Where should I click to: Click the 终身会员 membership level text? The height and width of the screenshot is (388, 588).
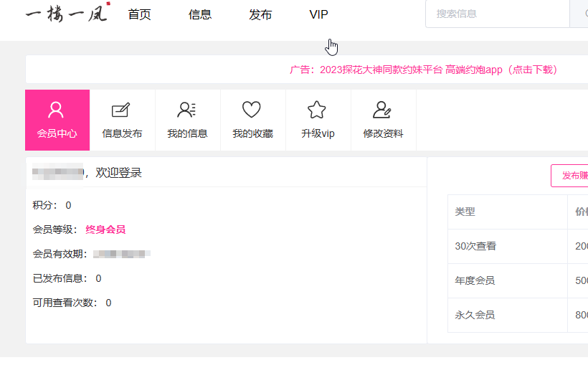click(x=105, y=230)
